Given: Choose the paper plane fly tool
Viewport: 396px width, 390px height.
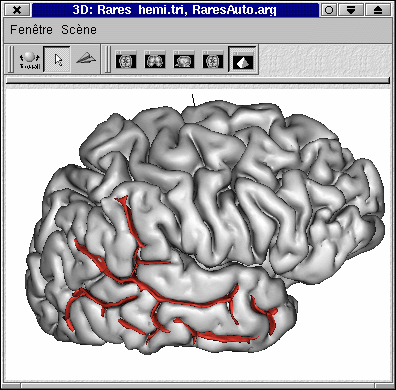Looking at the screenshot, I should [x=86, y=59].
